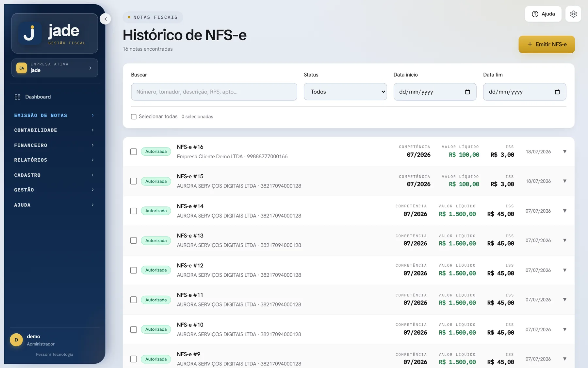588x368 pixels.
Task: Click R$ 1.500,00 value on NFS-e #13
Action: (x=457, y=244)
